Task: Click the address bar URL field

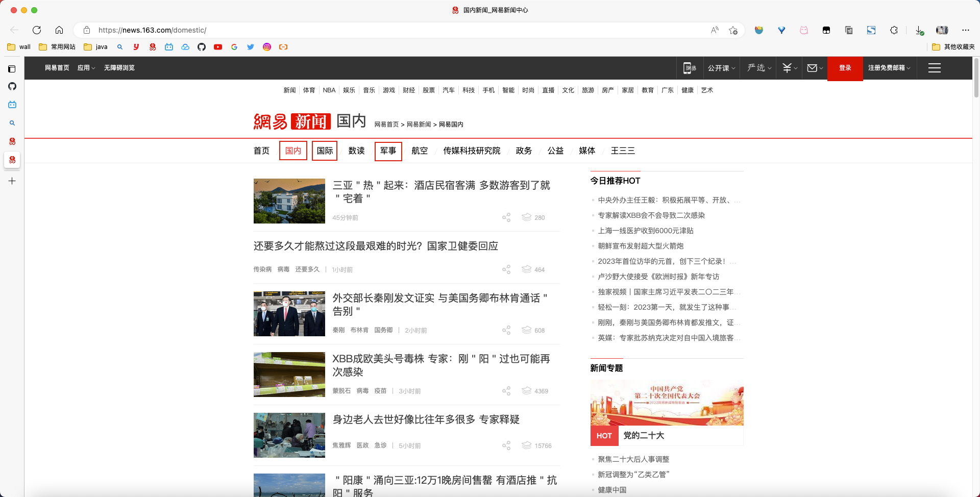Action: pyautogui.click(x=398, y=30)
